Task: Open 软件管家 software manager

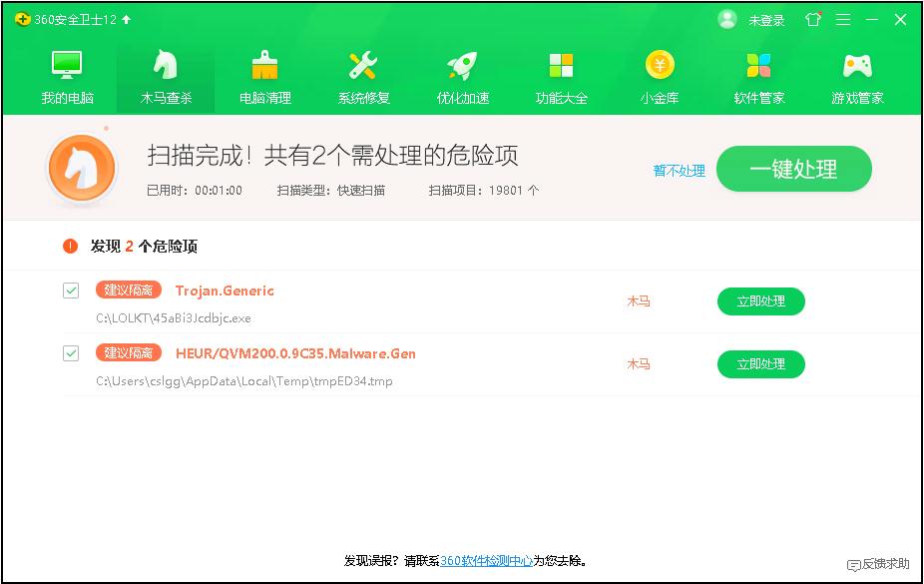Action: coord(758,75)
